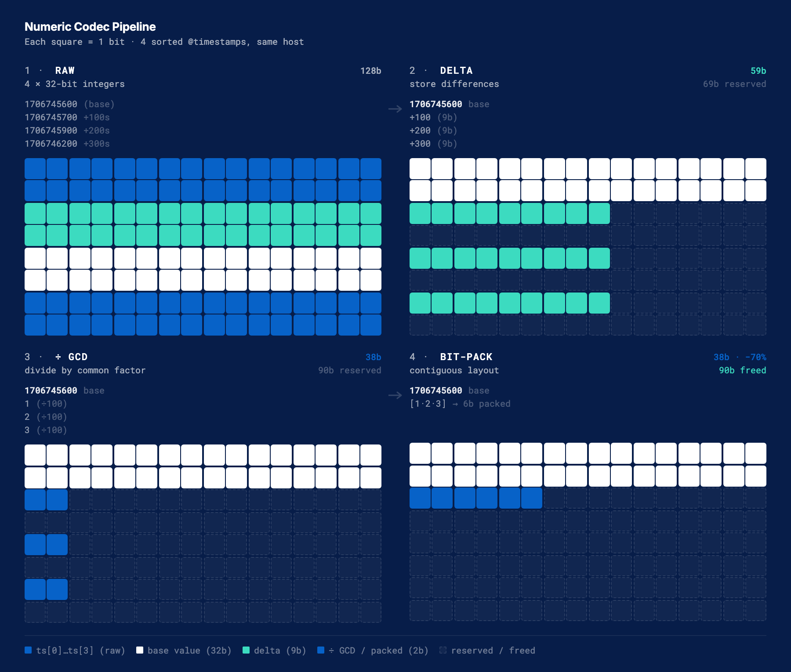Click the +300 (9b) delta value
791x672 pixels.
coord(433,144)
